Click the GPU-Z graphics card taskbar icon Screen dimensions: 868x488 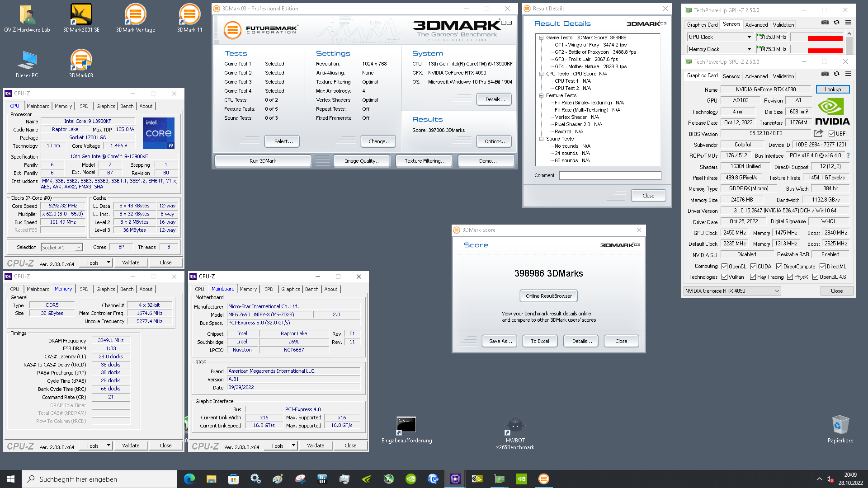point(499,479)
